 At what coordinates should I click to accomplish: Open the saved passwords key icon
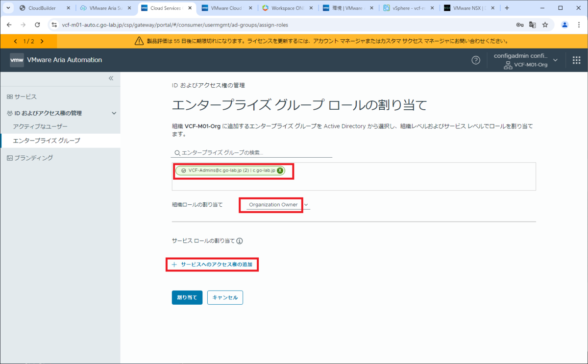[519, 24]
